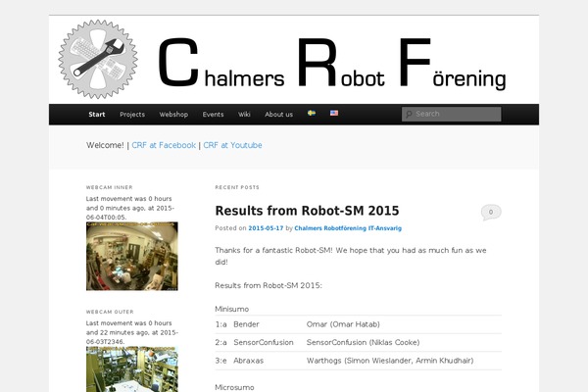Click the Microsumo heading text
The height and width of the screenshot is (392, 588).
pos(234,387)
